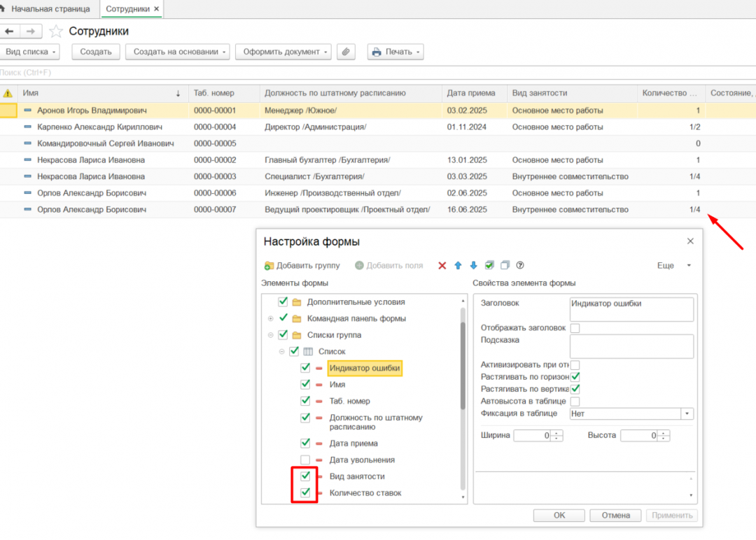Viewport: 756px width, 540px height.
Task: Close the Сотрудники tab with its cross
Action: coord(156,8)
